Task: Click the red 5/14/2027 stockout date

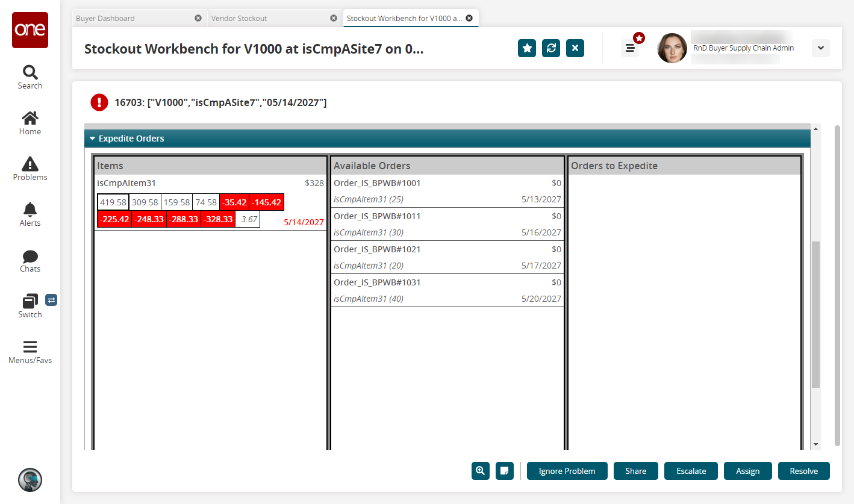Action: point(304,222)
